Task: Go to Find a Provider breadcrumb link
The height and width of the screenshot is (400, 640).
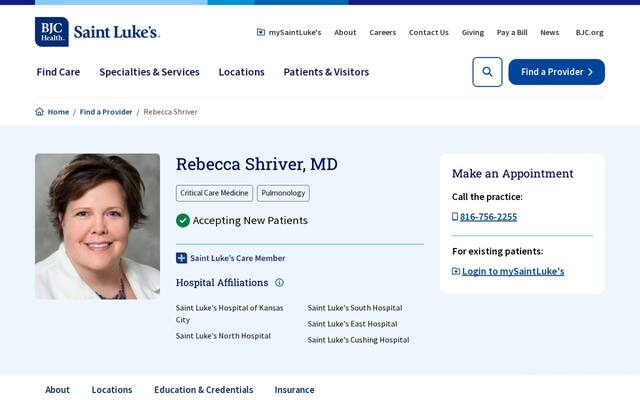Action: [x=106, y=112]
